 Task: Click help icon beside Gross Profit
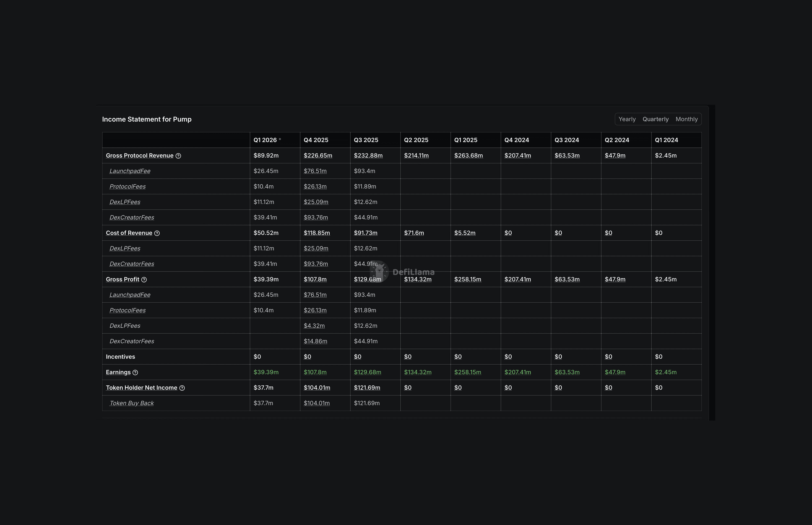[144, 279]
